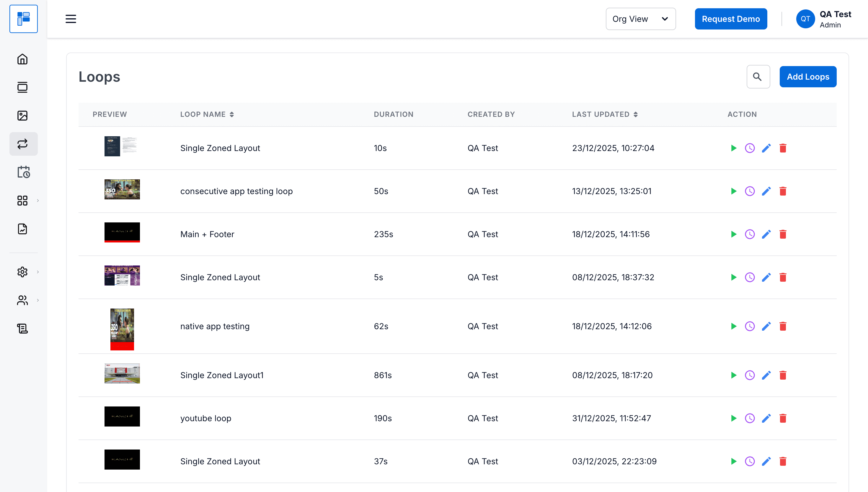Schedule the Main + Footer loop

(x=750, y=234)
